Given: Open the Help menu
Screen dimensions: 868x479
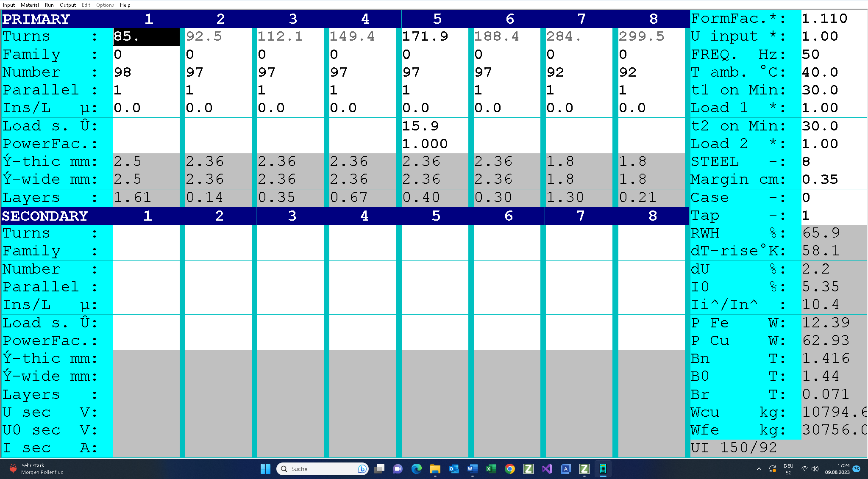Looking at the screenshot, I should coord(125,5).
